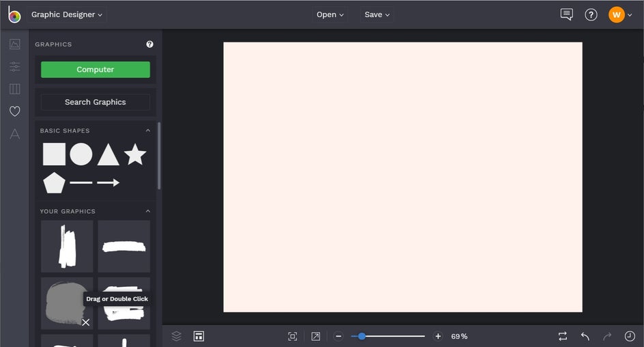Image resolution: width=644 pixels, height=347 pixels.
Task: Select the star basic shape
Action: point(135,154)
